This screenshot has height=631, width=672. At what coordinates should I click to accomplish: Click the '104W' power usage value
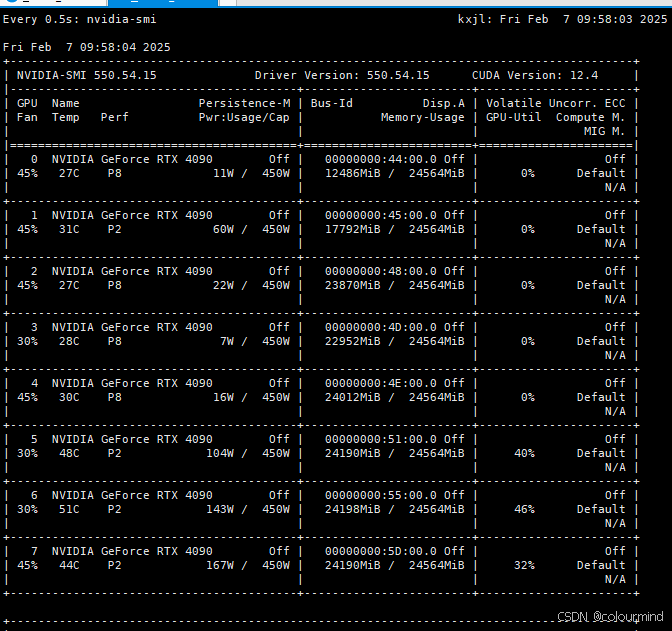220,454
